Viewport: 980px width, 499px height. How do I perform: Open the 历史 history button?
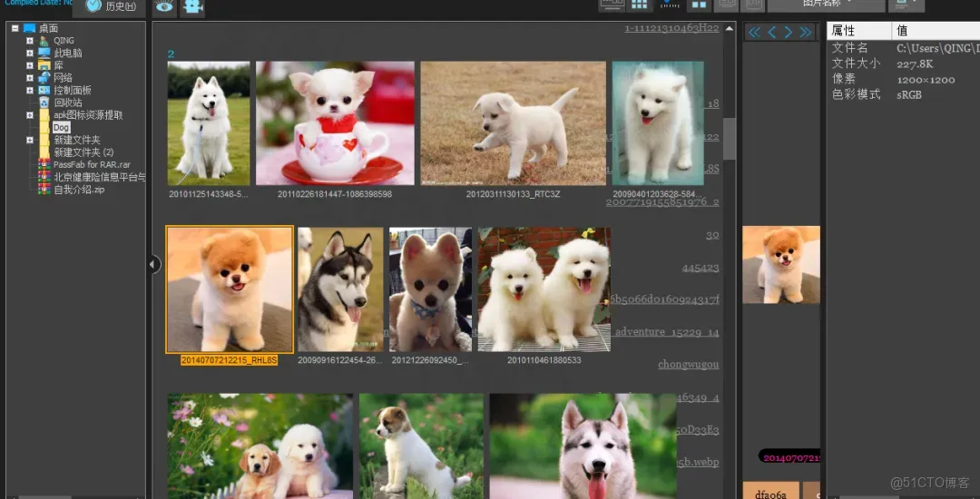pos(111,6)
